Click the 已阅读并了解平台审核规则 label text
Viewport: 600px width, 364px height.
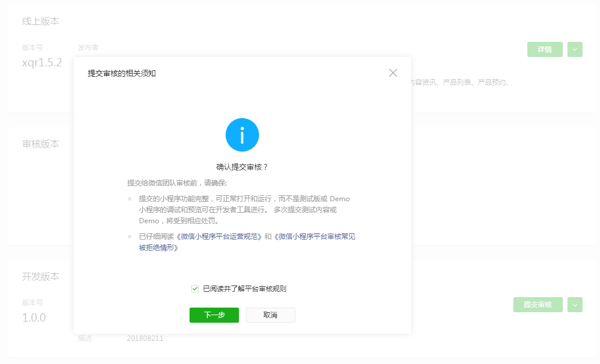[245, 288]
